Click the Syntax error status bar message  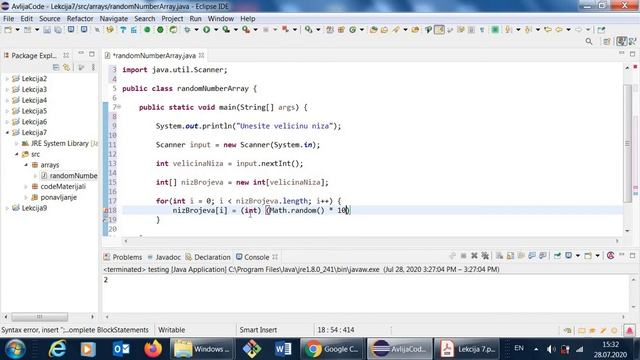click(x=75, y=330)
